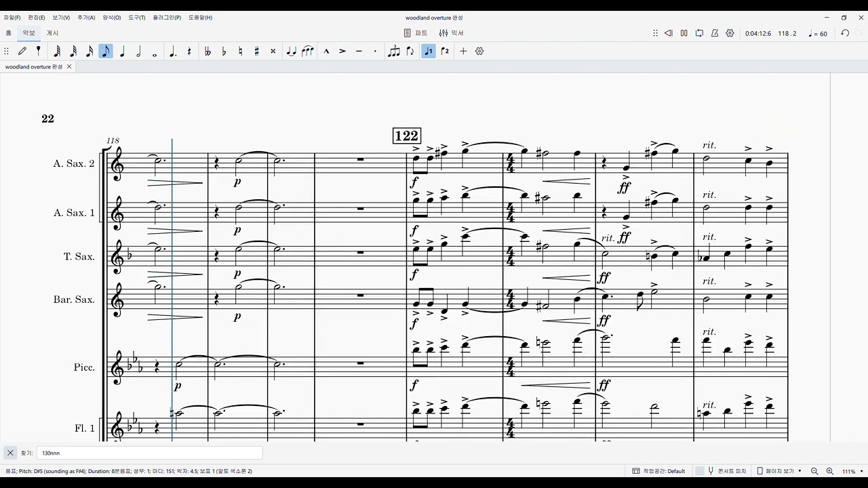Select the quarter note duration
Image resolution: width=868 pixels, height=488 pixels.
click(x=122, y=51)
